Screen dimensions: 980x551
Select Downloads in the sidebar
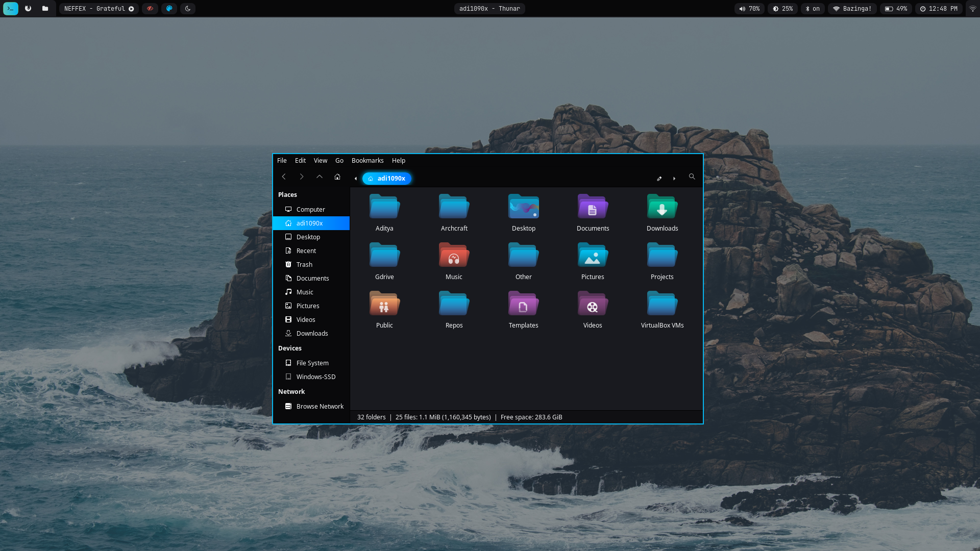tap(311, 334)
